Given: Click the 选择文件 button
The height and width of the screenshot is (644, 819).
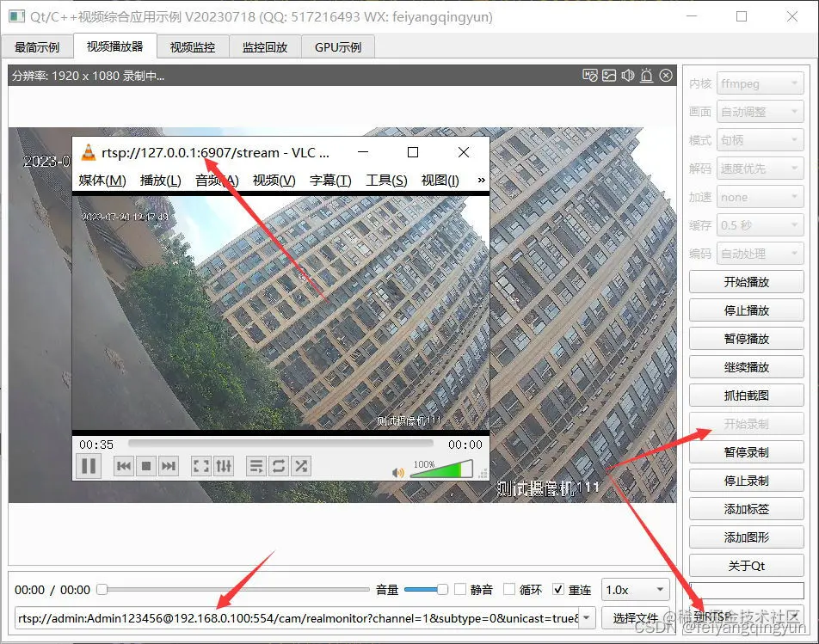Looking at the screenshot, I should point(635,618).
